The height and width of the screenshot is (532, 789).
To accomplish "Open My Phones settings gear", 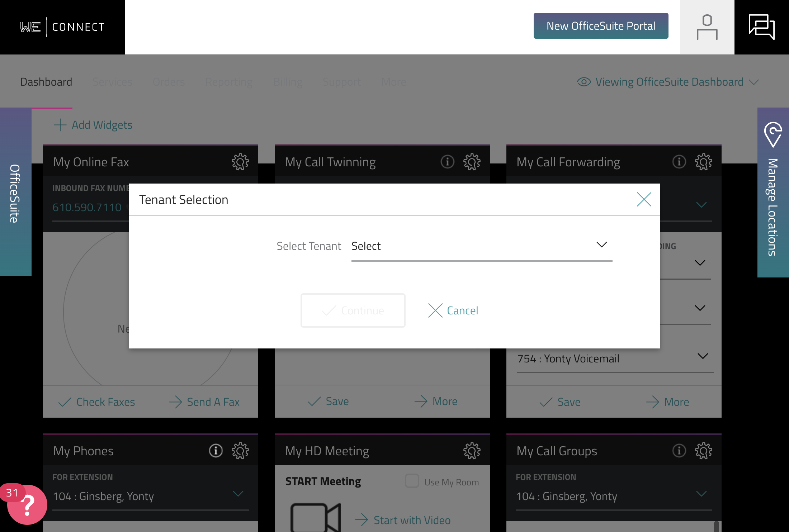I will pos(240,451).
